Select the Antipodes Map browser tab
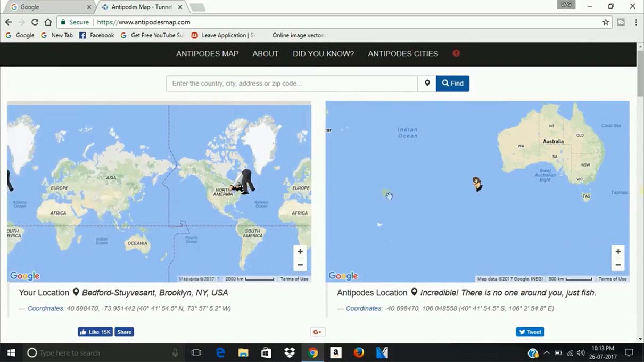The width and height of the screenshot is (644, 362). [142, 7]
